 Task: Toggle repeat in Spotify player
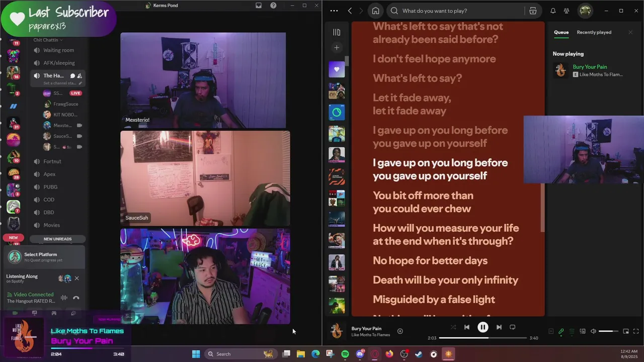pos(512,327)
